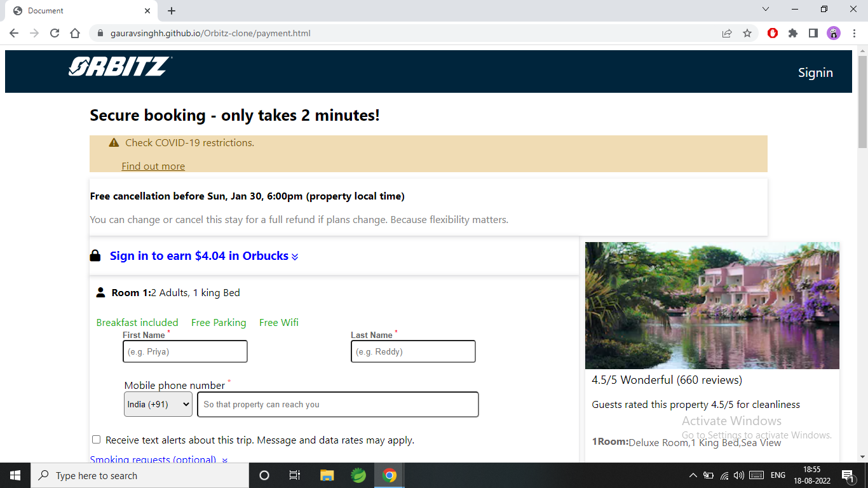Select the Document browser tab
The width and height of the screenshot is (868, 488).
click(76, 10)
